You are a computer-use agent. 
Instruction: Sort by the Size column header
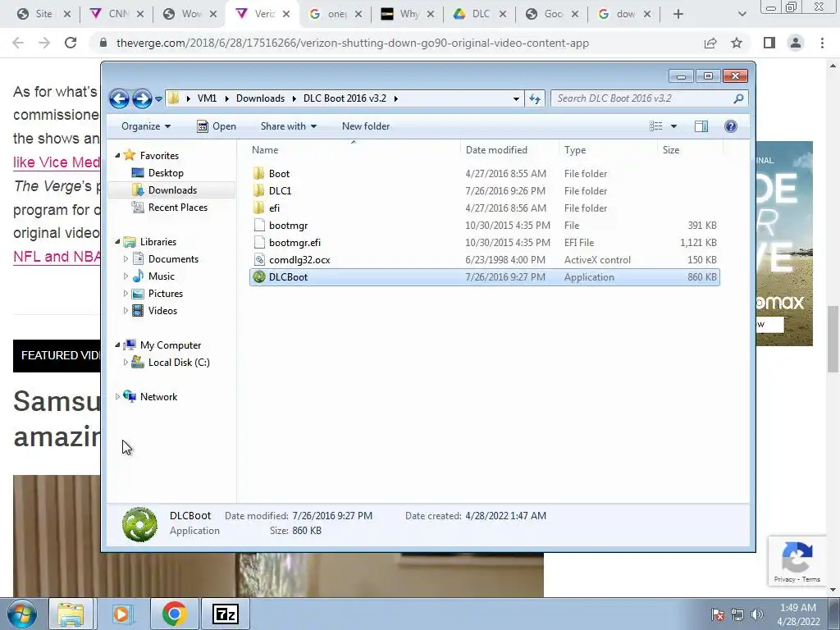point(690,150)
